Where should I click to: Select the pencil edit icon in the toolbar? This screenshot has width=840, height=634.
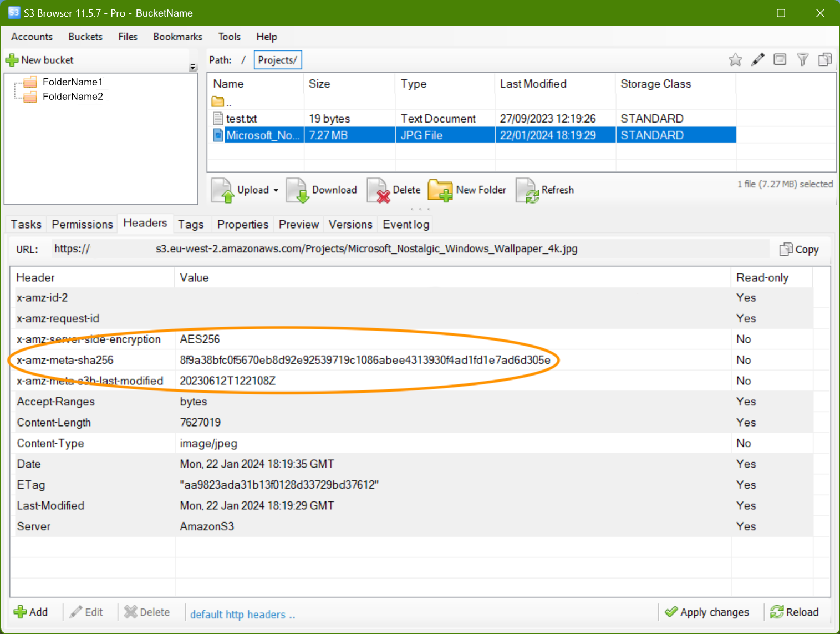point(758,59)
